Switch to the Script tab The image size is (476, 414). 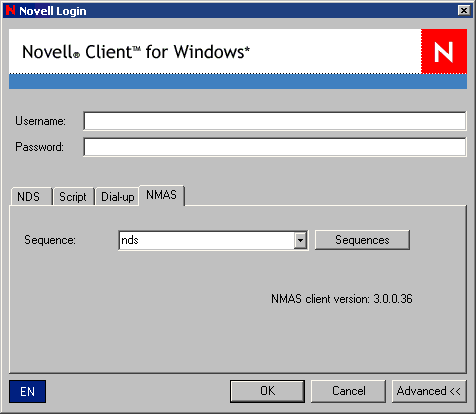(x=74, y=197)
